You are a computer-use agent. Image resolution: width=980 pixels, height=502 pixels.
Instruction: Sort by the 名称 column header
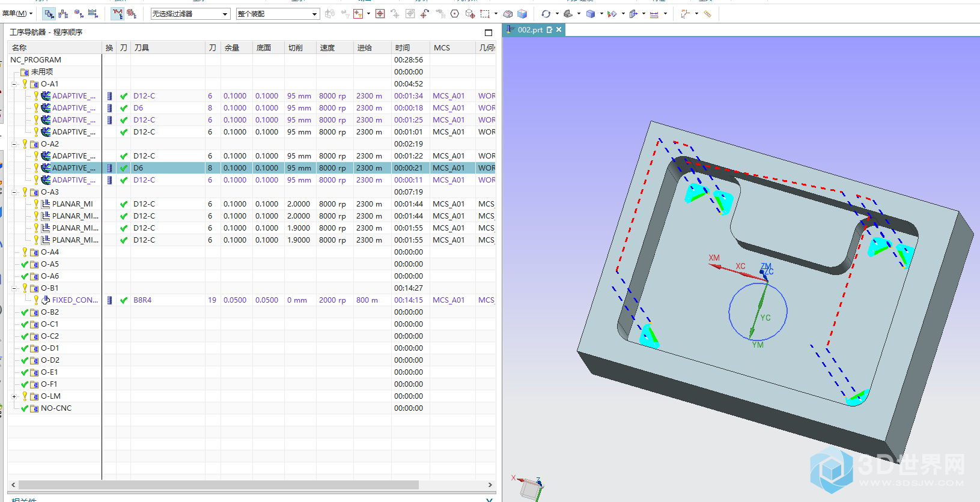[x=55, y=47]
